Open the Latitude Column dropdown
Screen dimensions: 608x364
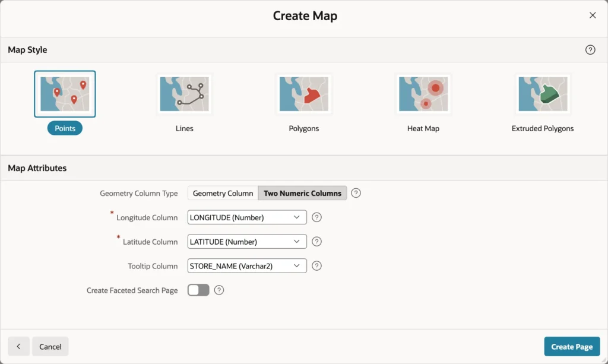point(247,242)
